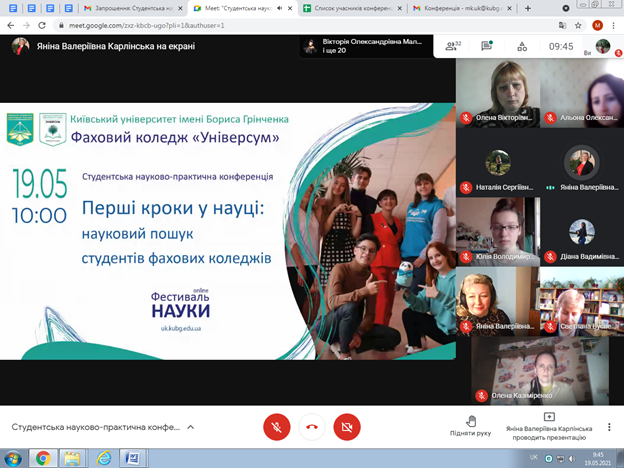
Task: Select Олена Вікторівна video tile
Action: click(497, 100)
